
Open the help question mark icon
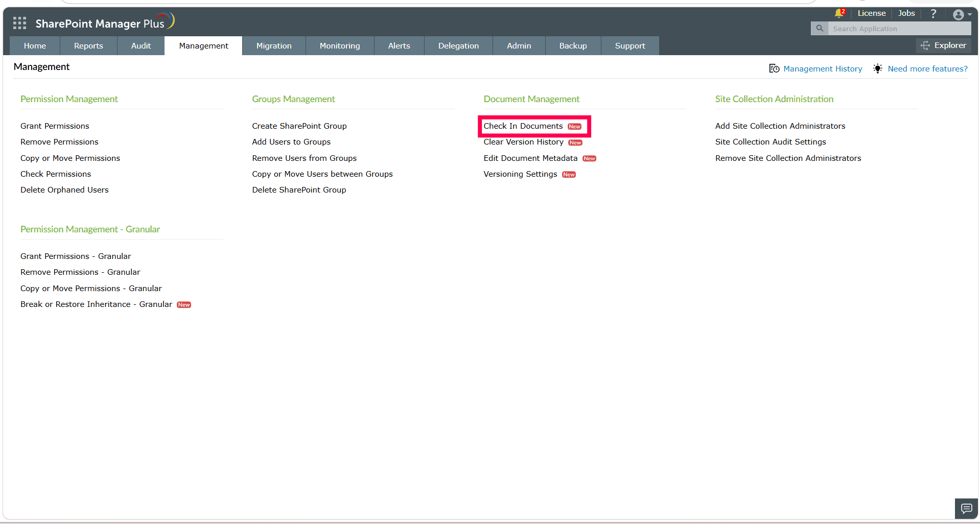(933, 14)
